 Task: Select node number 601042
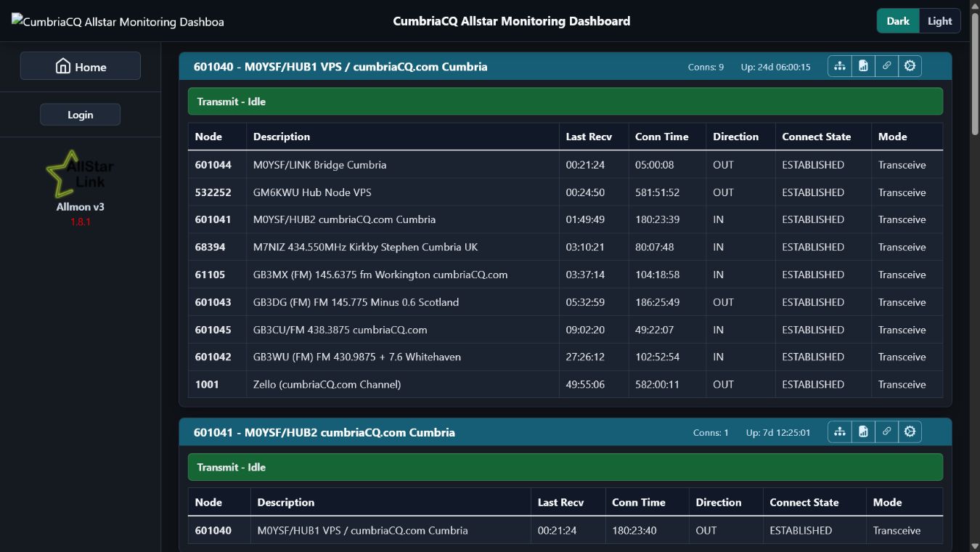(x=213, y=357)
